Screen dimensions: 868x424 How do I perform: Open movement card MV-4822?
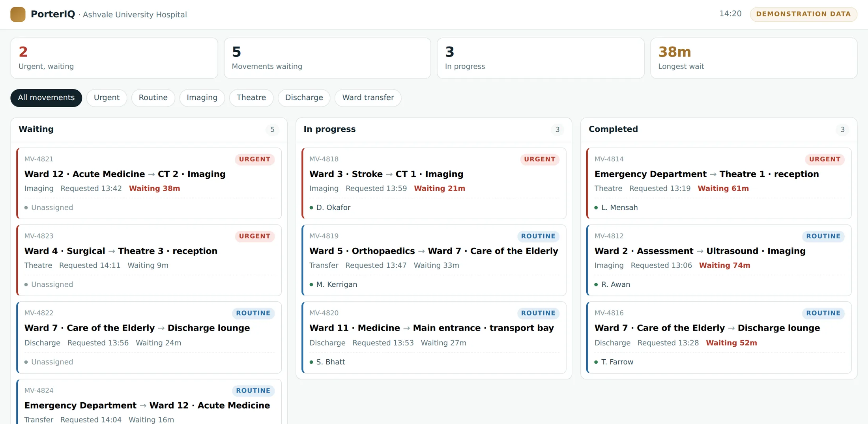pyautogui.click(x=149, y=338)
